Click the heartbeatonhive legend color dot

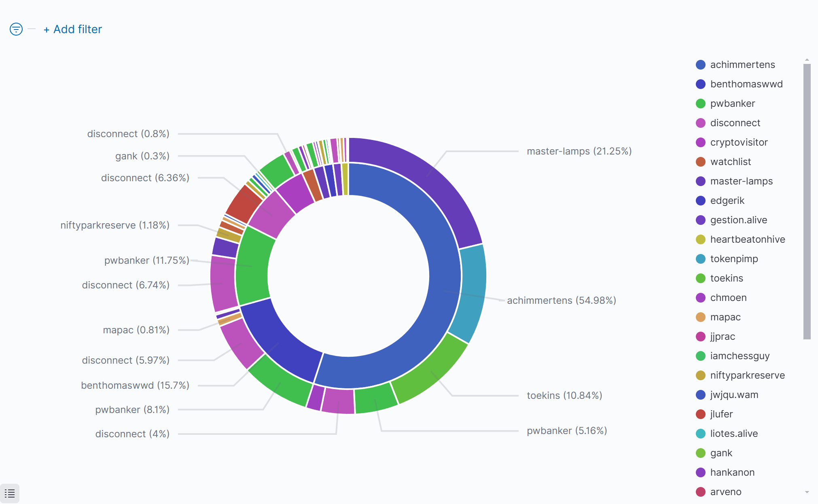click(701, 239)
